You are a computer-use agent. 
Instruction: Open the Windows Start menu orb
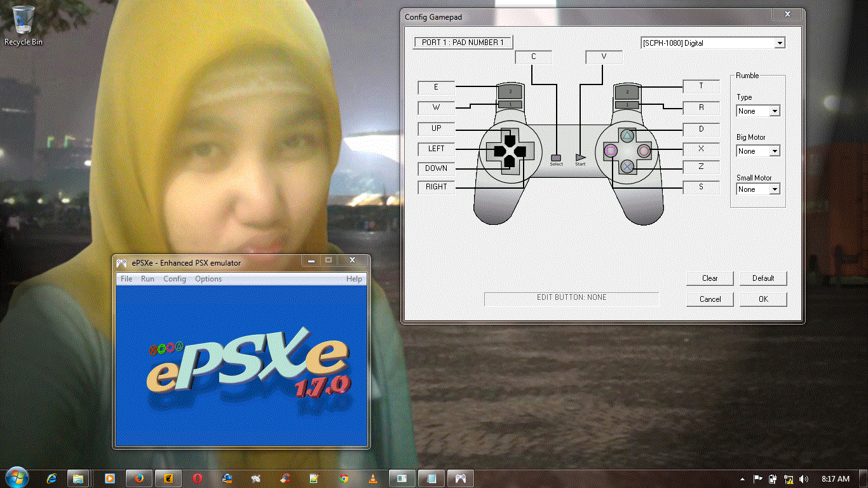click(x=16, y=478)
